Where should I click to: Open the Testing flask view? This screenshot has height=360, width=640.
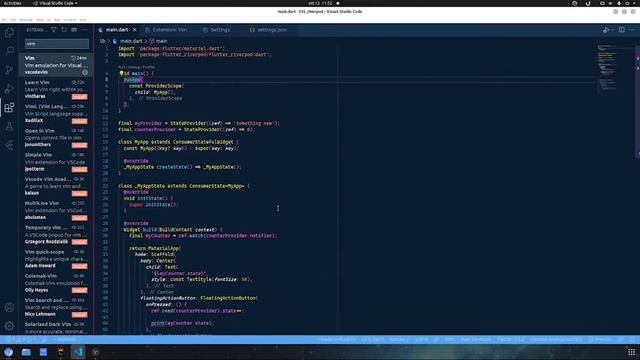pyautogui.click(x=9, y=127)
